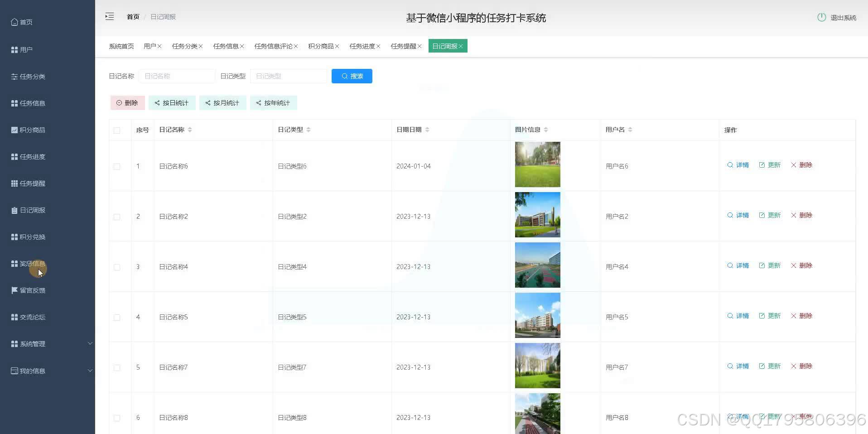This screenshot has height=434, width=868.
Task: Focus the 日记类型 search field
Action: pos(289,76)
